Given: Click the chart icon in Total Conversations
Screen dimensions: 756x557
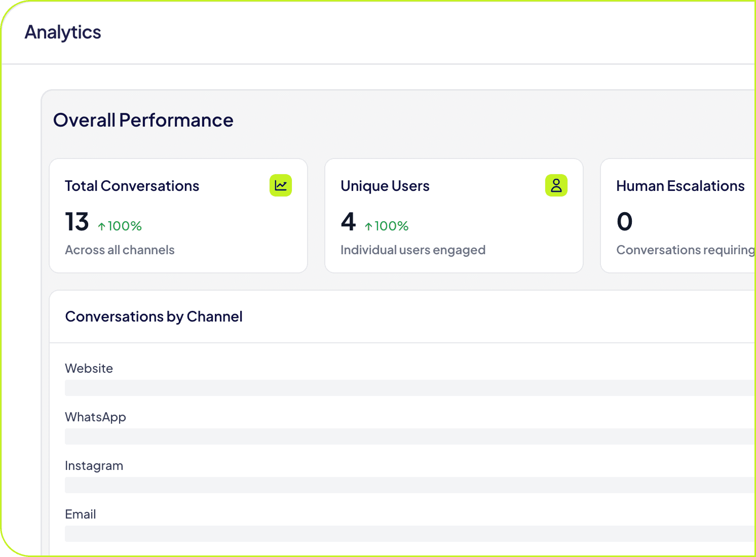Looking at the screenshot, I should [x=280, y=185].
